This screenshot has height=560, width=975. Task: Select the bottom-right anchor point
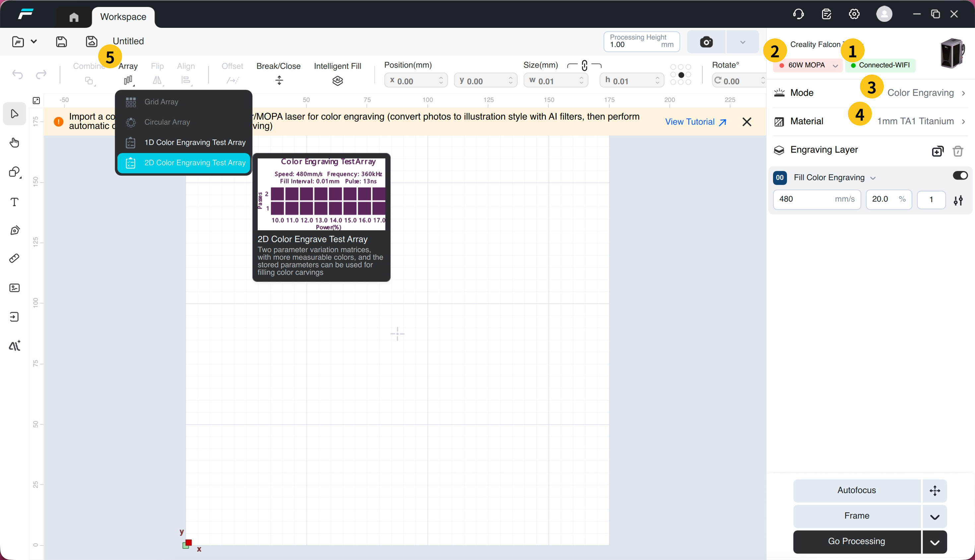tap(688, 82)
